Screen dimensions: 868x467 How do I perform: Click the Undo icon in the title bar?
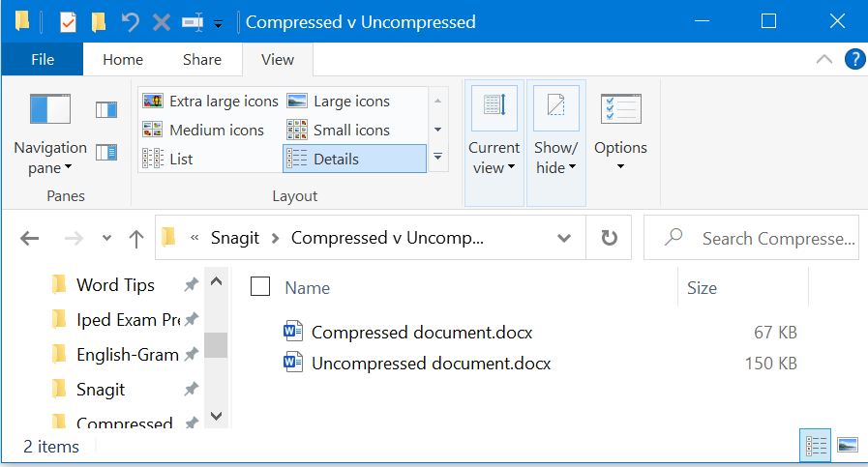(x=130, y=22)
